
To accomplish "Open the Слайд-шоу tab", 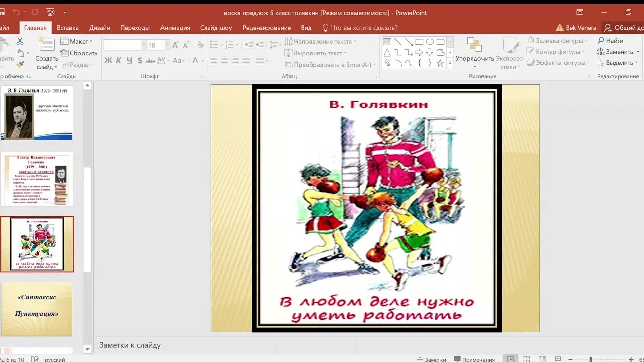I will click(x=216, y=28).
